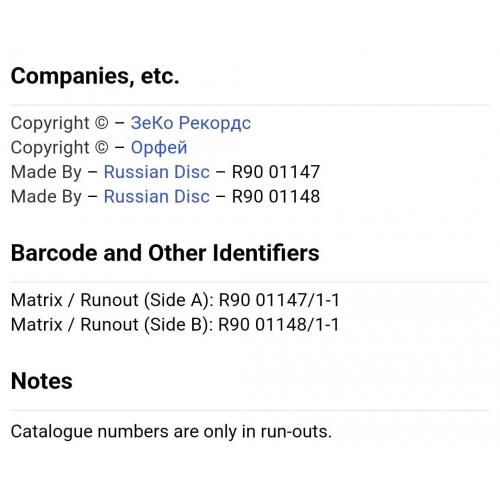This screenshot has height=500, width=500.
Task: Click the note about catalogue numbers in run-outs
Action: pos(171,432)
